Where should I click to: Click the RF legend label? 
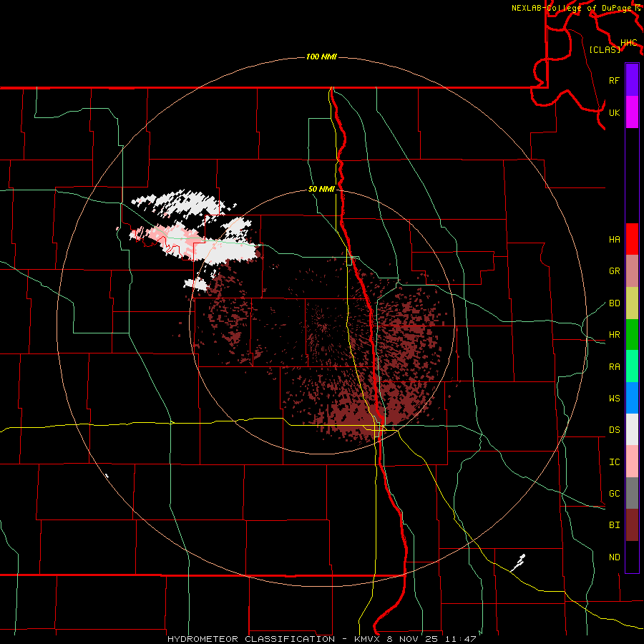pyautogui.click(x=615, y=80)
